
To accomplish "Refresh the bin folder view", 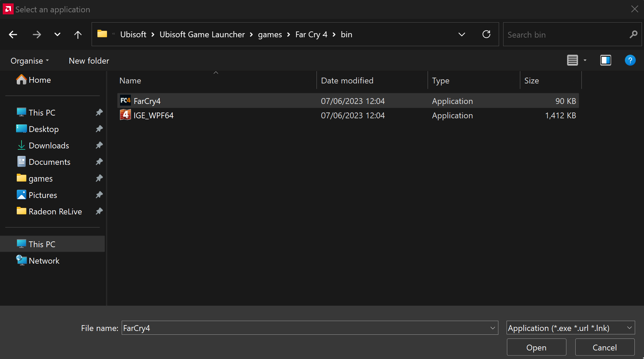I will point(486,34).
